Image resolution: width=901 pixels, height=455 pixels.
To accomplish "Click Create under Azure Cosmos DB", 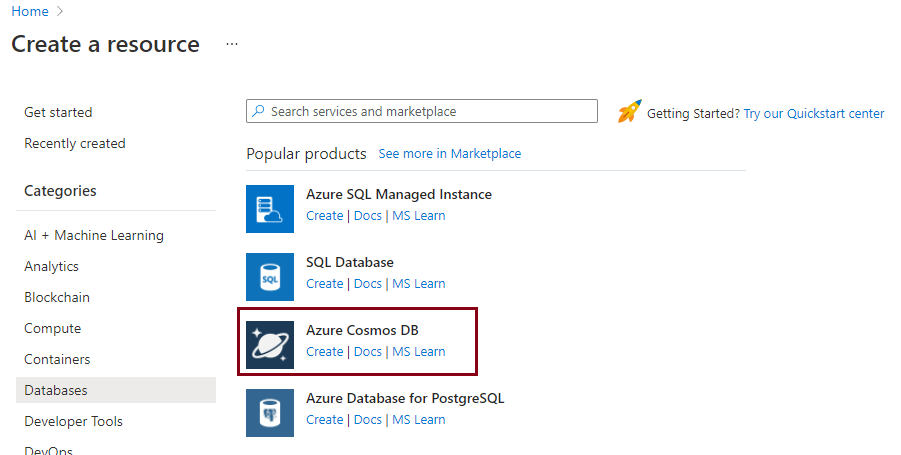I will coord(325,352).
